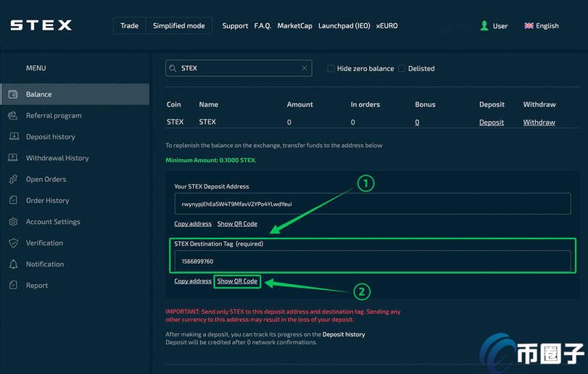Open Referral program from the menu
The image size is (588, 374).
[x=54, y=115]
